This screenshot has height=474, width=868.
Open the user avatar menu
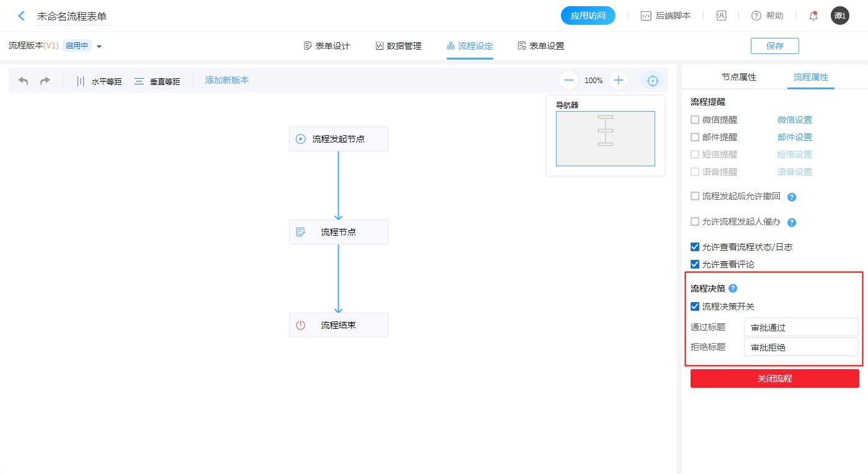pos(839,16)
